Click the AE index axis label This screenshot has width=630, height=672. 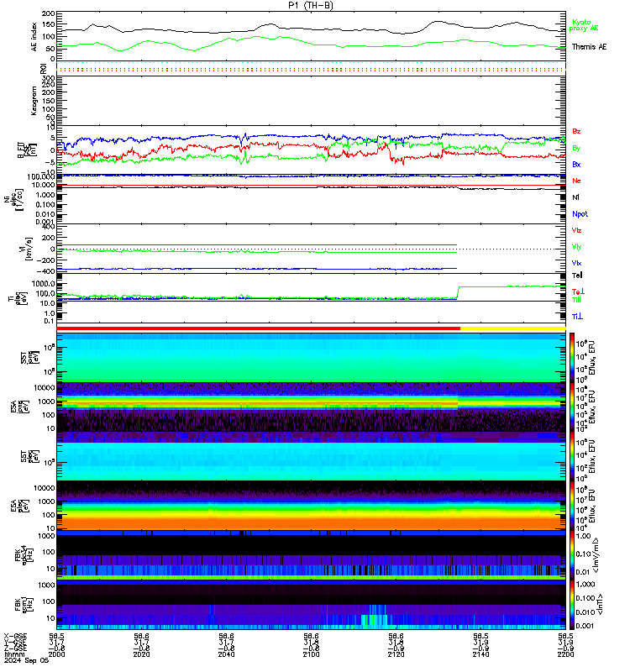coord(34,37)
